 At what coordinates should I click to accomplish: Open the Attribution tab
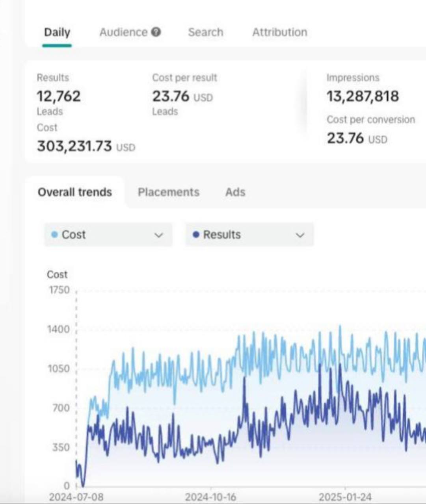(280, 32)
